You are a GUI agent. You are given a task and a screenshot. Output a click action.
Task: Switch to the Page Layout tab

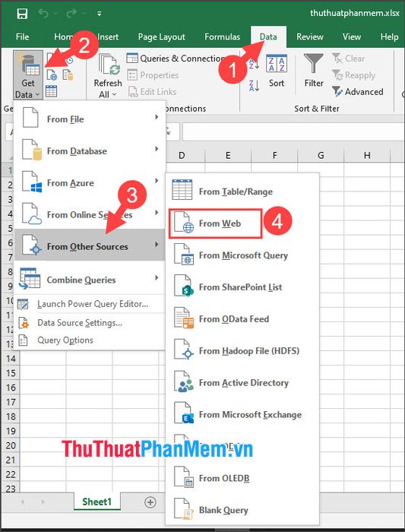[161, 36]
